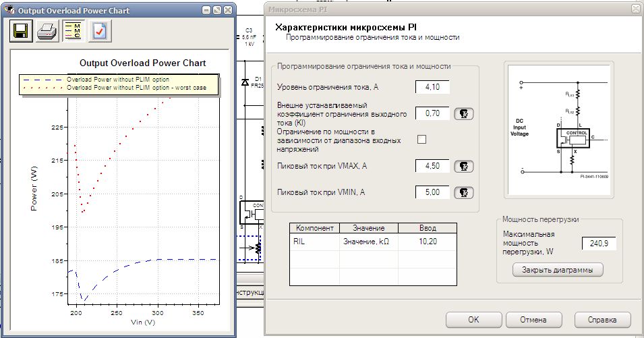Click the printer icon to print chart
644x338 pixels.
click(x=47, y=31)
